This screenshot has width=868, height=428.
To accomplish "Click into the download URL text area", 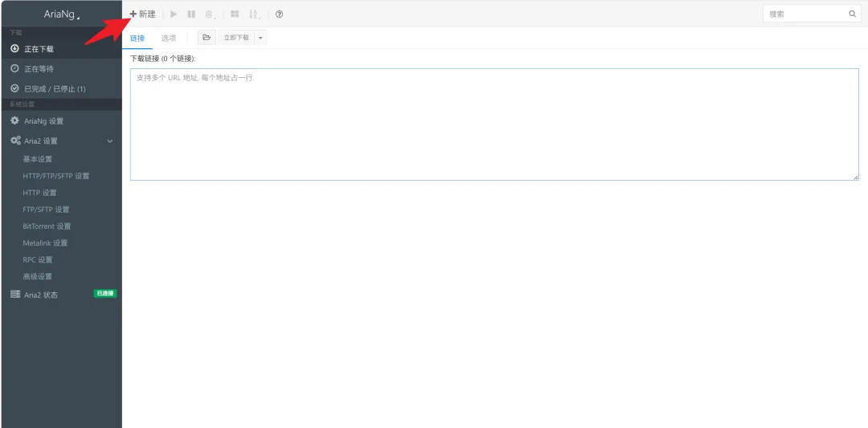I will [x=494, y=124].
